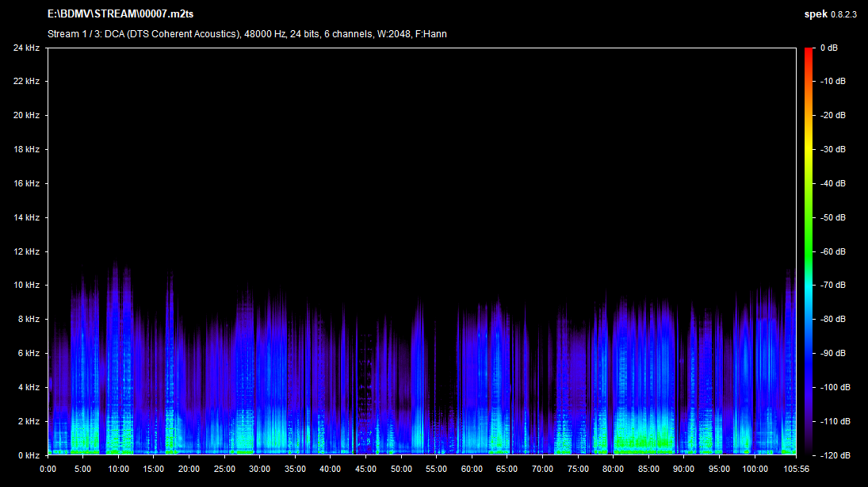Click the 50:00 time axis marker
Screen dimensions: 868x487
tap(401, 469)
